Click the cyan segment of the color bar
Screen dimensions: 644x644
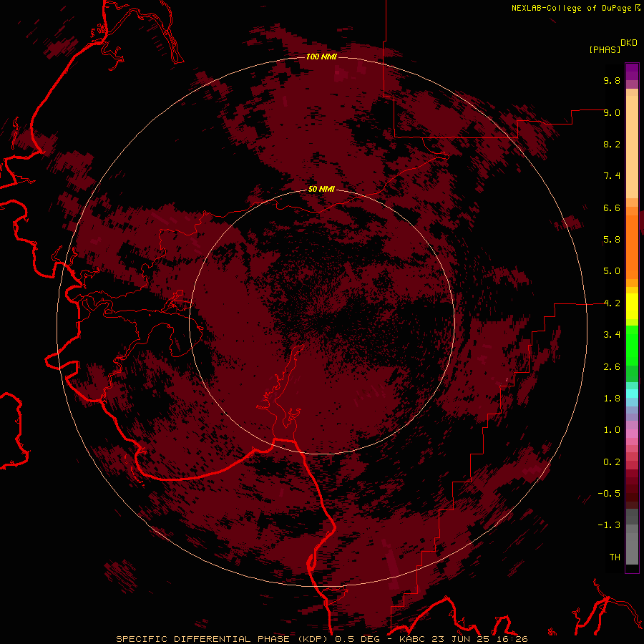[632, 393]
